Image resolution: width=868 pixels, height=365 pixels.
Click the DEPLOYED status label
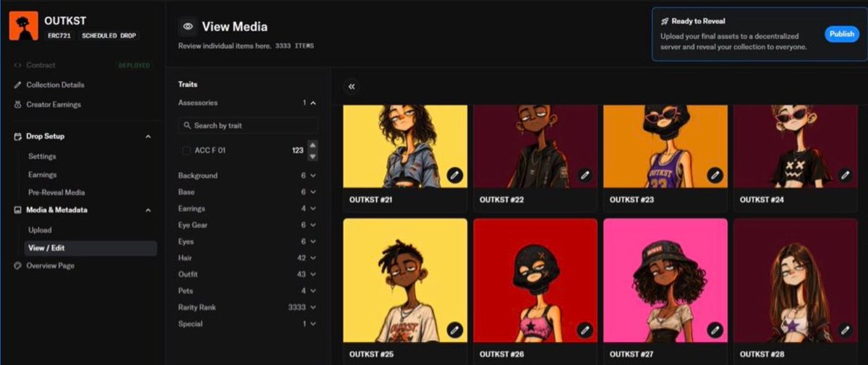tap(135, 65)
